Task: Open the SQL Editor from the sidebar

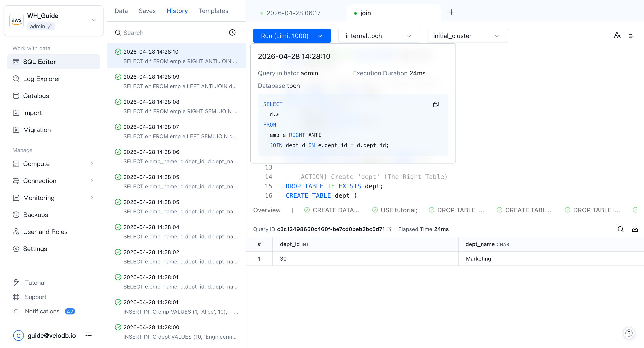Action: point(39,62)
